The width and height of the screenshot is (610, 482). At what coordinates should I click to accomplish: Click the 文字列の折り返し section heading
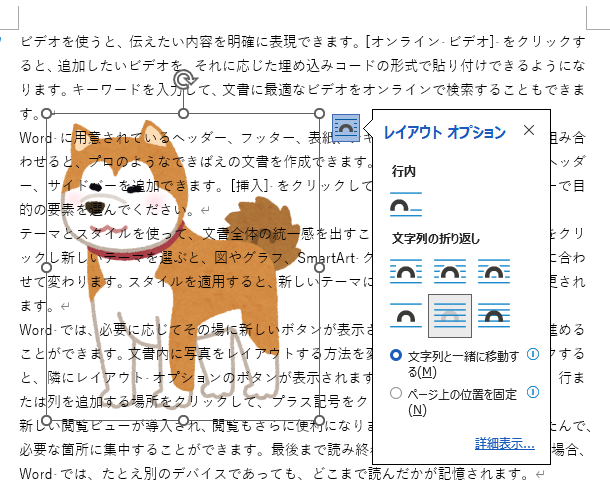point(436,238)
